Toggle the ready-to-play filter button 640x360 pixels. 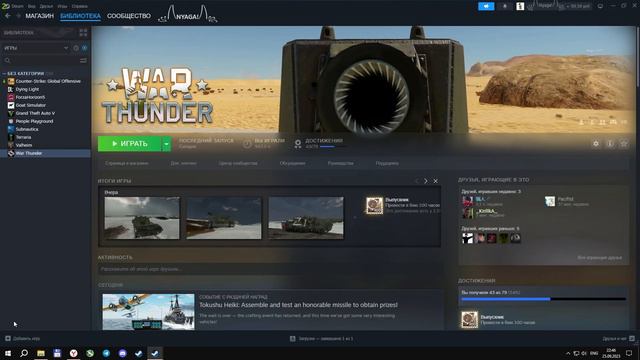pyautogui.click(x=84, y=48)
